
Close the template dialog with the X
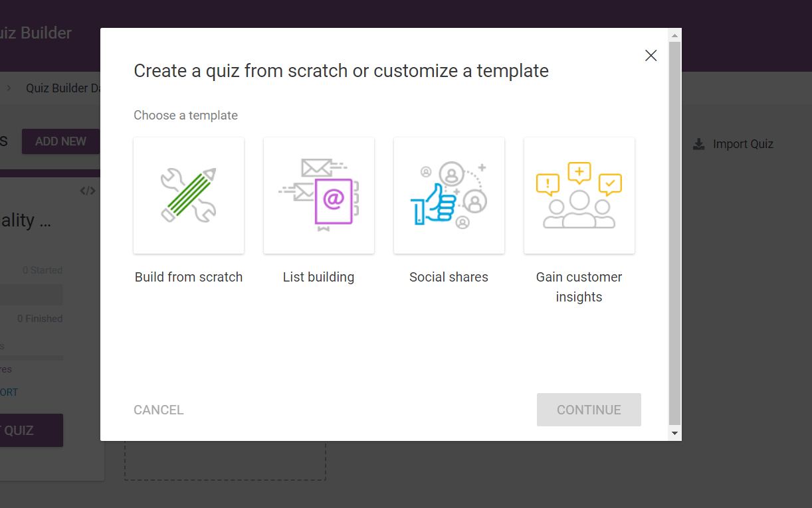click(x=651, y=56)
